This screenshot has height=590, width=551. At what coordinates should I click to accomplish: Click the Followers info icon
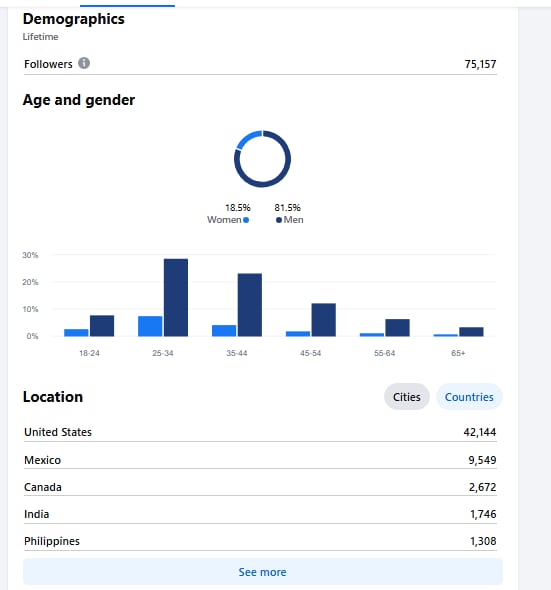pos(84,63)
